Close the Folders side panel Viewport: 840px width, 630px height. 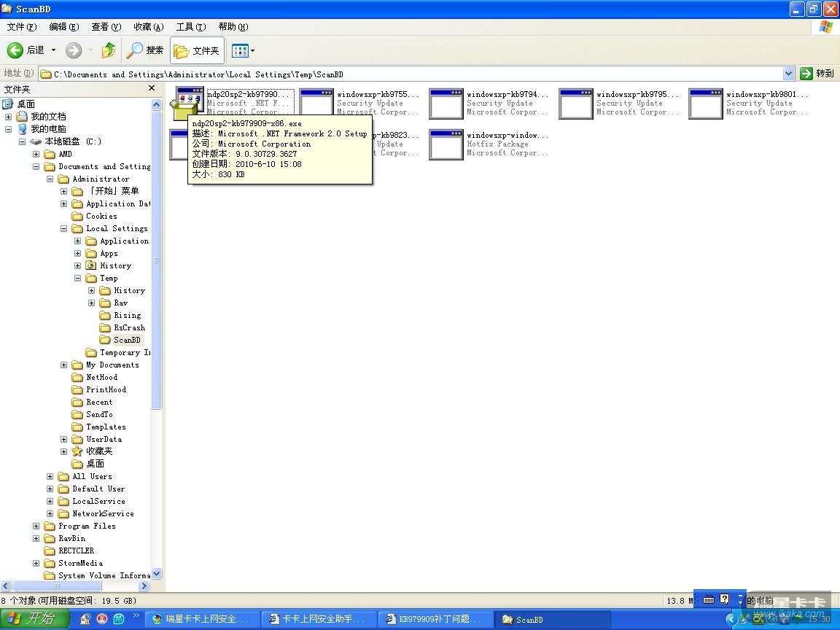click(x=152, y=88)
